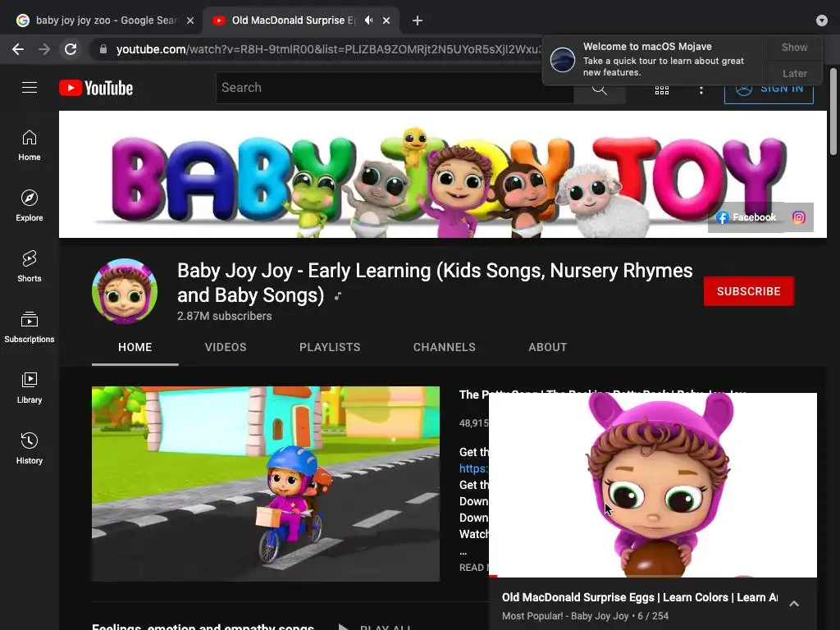
Task: Open the Chrome tab-list dropdown arrow
Action: click(822, 21)
